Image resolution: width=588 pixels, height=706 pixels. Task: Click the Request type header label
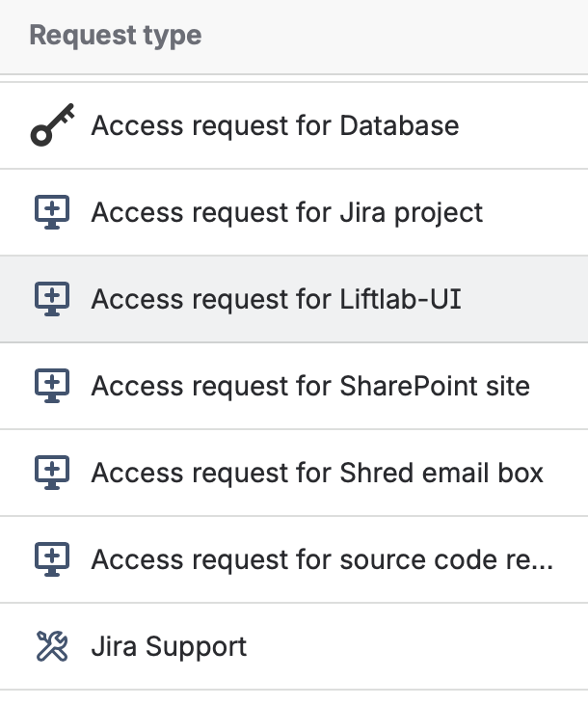coord(116,37)
